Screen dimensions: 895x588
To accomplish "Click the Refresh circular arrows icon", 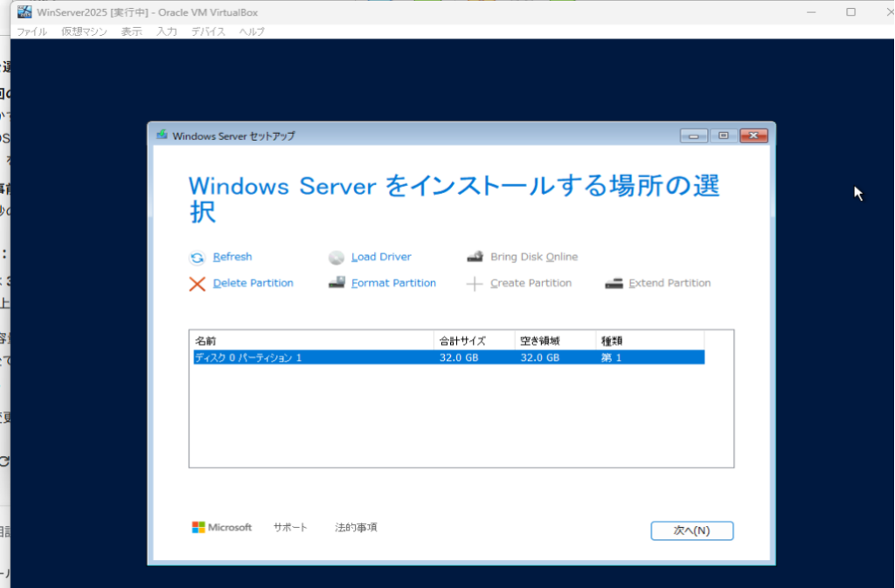I will coord(197,258).
